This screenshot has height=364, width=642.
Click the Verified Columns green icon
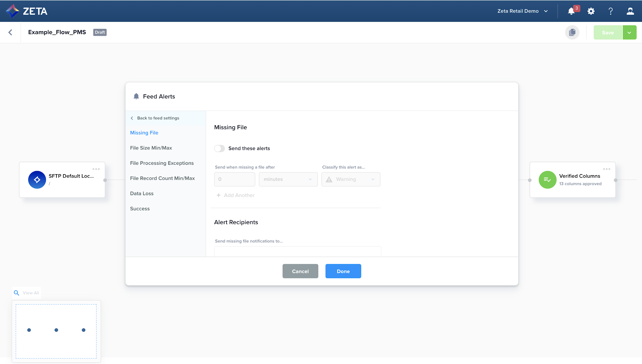(x=547, y=179)
